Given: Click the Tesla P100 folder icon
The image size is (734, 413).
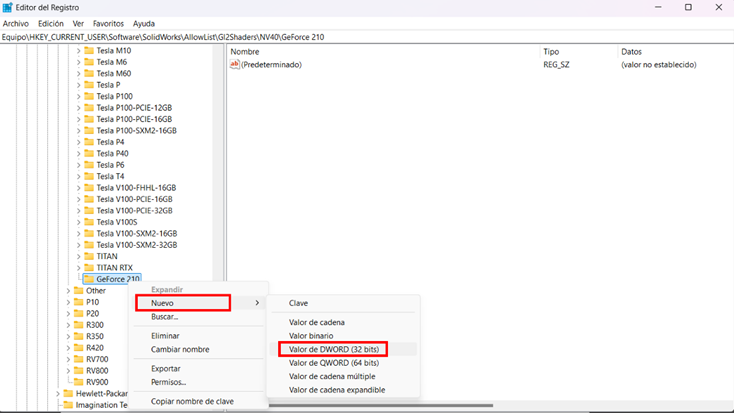Looking at the screenshot, I should (89, 96).
